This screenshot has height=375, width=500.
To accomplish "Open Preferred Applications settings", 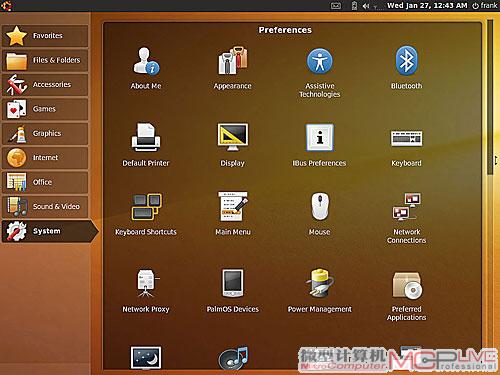I will (x=406, y=296).
